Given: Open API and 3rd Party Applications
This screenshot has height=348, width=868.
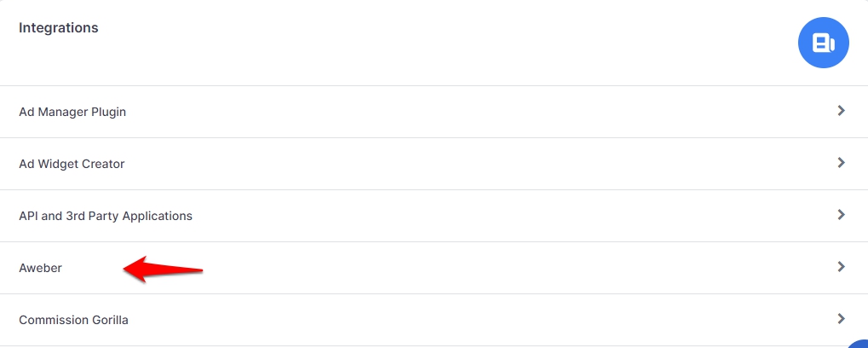Looking at the screenshot, I should click(106, 216).
